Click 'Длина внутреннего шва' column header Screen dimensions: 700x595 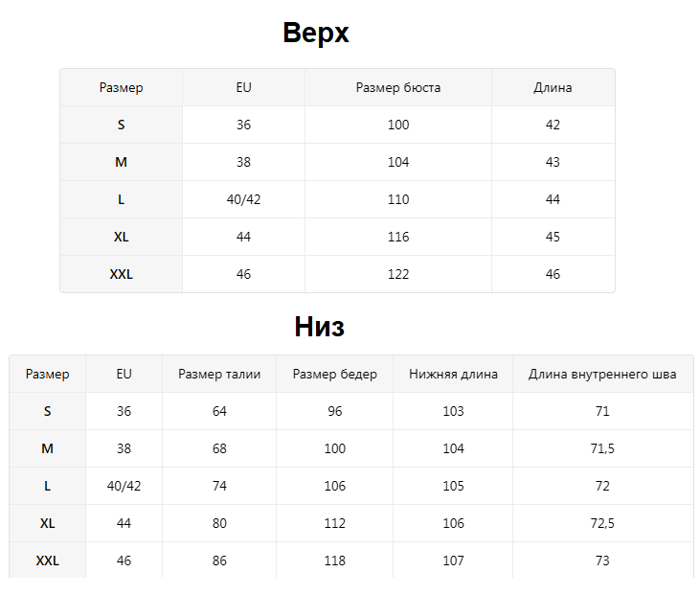(602, 374)
